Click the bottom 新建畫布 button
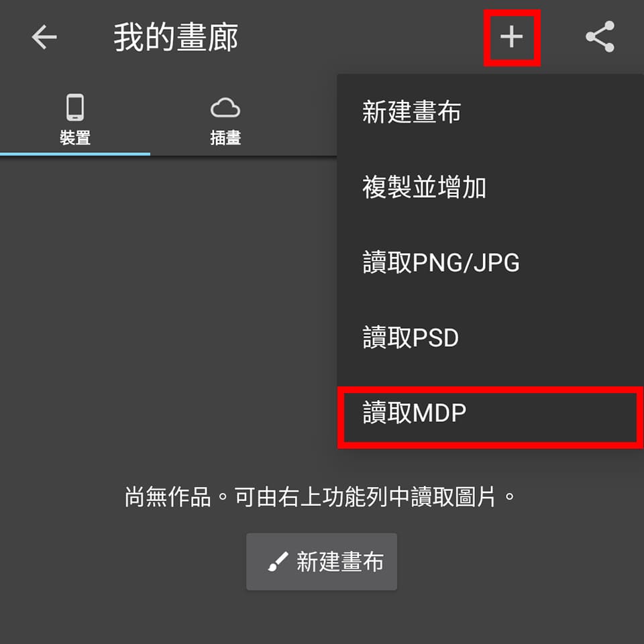The width and height of the screenshot is (644, 644). [x=321, y=561]
